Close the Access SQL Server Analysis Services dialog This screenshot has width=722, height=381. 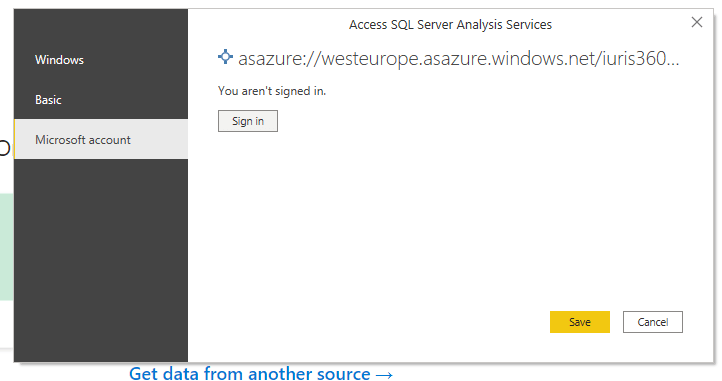click(697, 22)
